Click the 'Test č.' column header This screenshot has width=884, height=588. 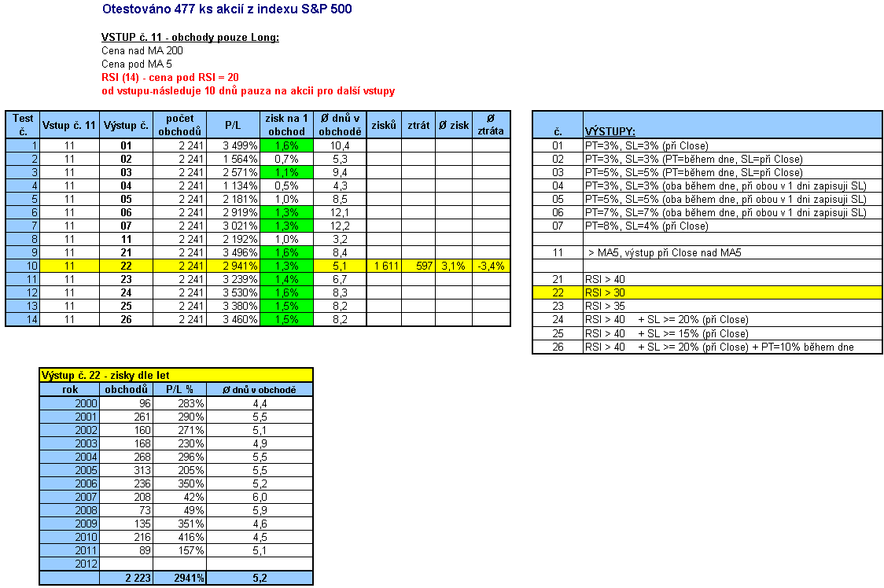tap(23, 124)
